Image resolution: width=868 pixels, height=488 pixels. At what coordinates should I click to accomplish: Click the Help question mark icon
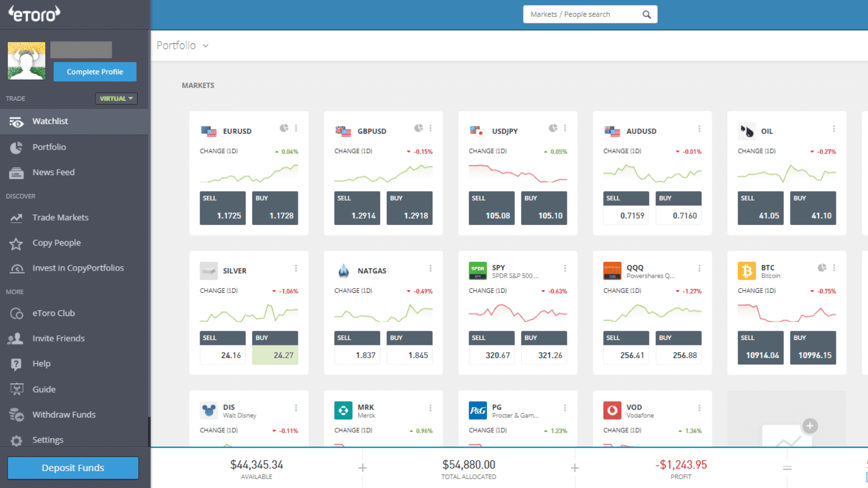pos(16,364)
